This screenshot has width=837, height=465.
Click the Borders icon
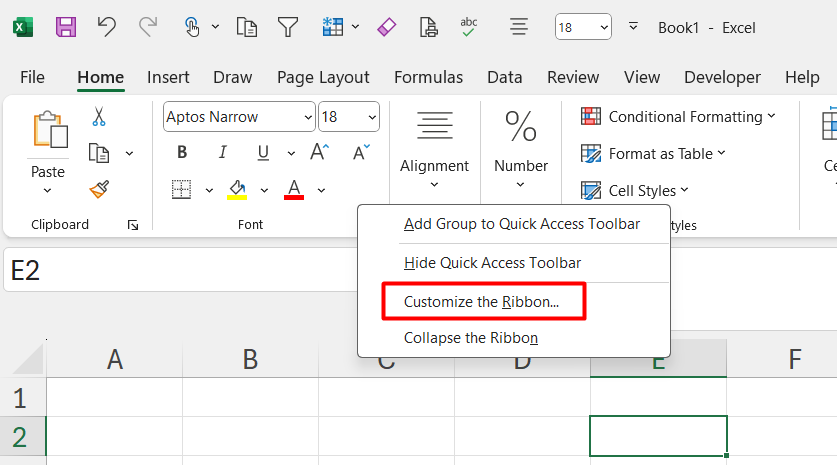coord(181,190)
